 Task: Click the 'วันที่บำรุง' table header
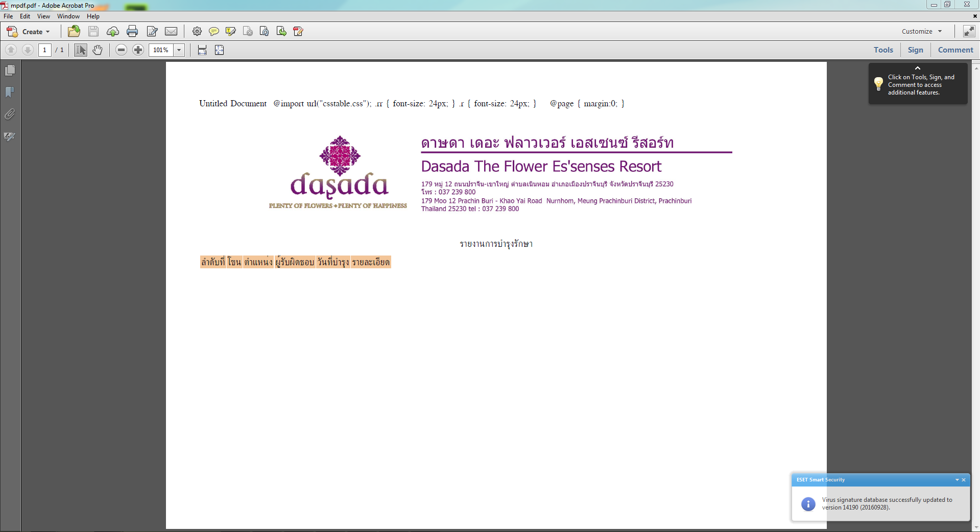(x=333, y=262)
